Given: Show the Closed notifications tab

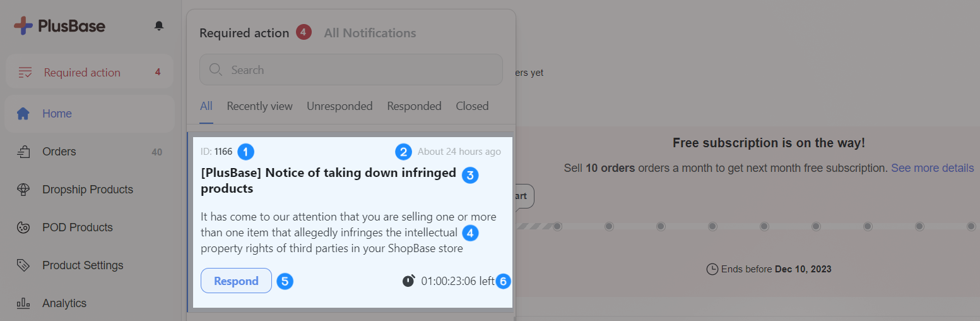Looking at the screenshot, I should [472, 106].
